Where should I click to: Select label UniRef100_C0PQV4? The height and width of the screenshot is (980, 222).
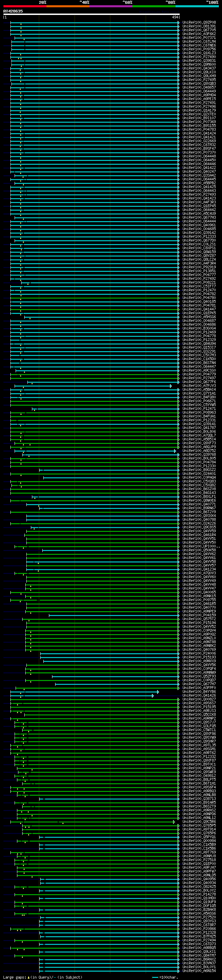[x=199, y=630]
